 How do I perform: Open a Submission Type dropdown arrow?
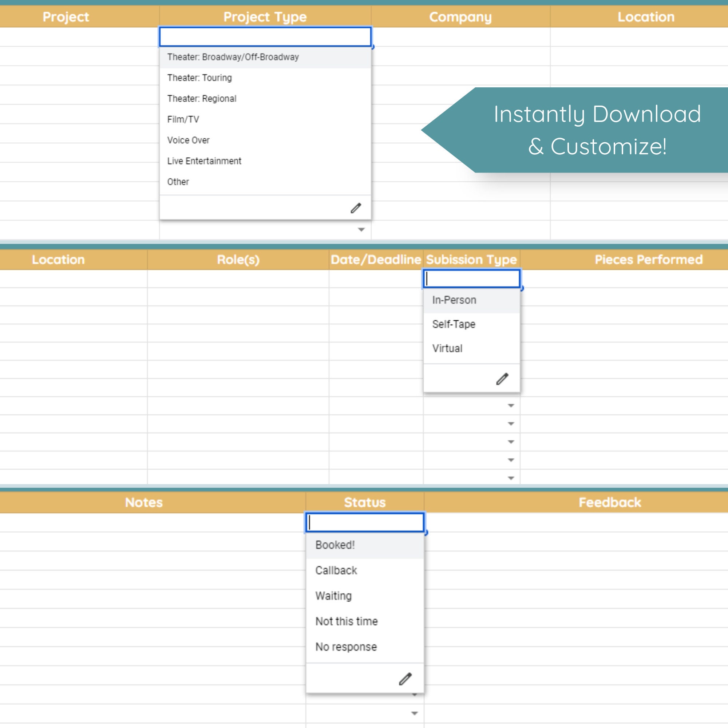[x=510, y=405]
